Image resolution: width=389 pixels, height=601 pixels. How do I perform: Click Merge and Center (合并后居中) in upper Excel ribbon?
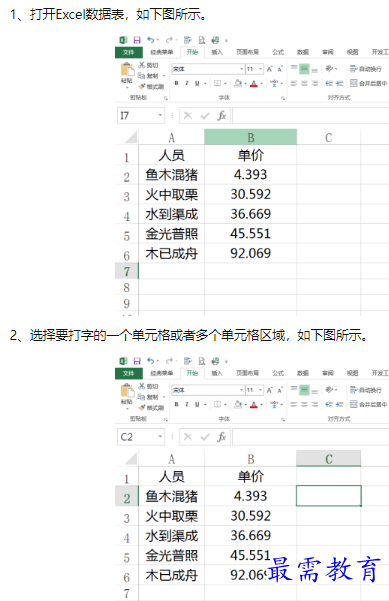pyautogui.click(x=369, y=83)
